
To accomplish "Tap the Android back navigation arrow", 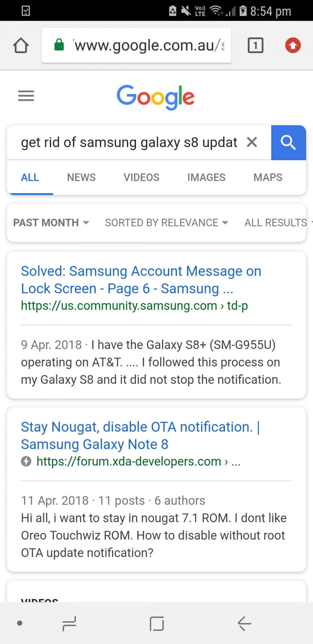I will [244, 624].
